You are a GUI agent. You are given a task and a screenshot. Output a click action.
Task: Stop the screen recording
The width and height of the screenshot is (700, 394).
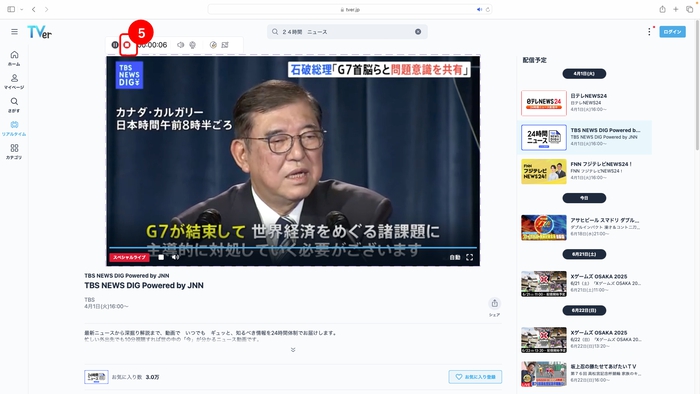[127, 45]
